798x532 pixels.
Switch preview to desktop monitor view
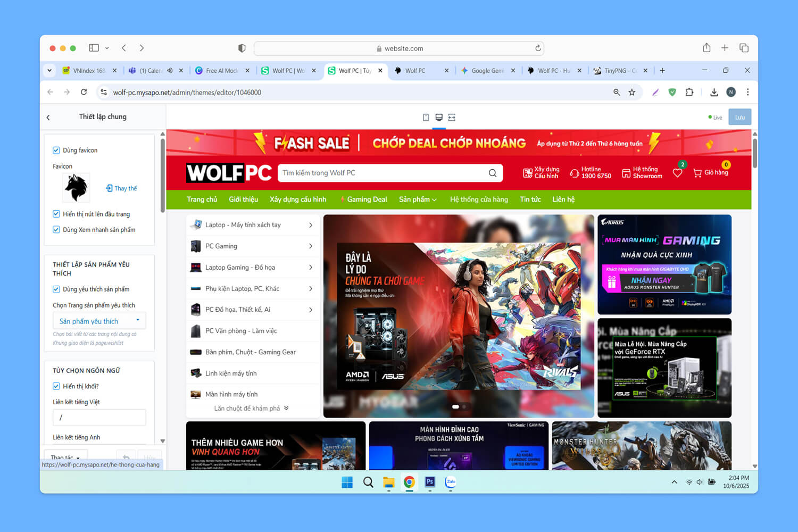coord(439,118)
